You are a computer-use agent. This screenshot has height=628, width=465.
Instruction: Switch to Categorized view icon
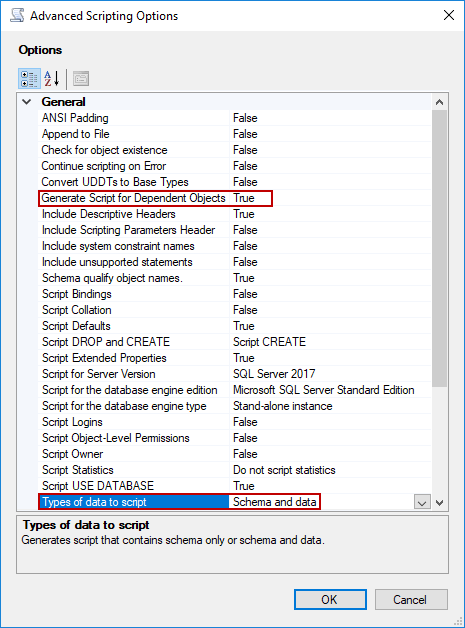[x=29, y=78]
